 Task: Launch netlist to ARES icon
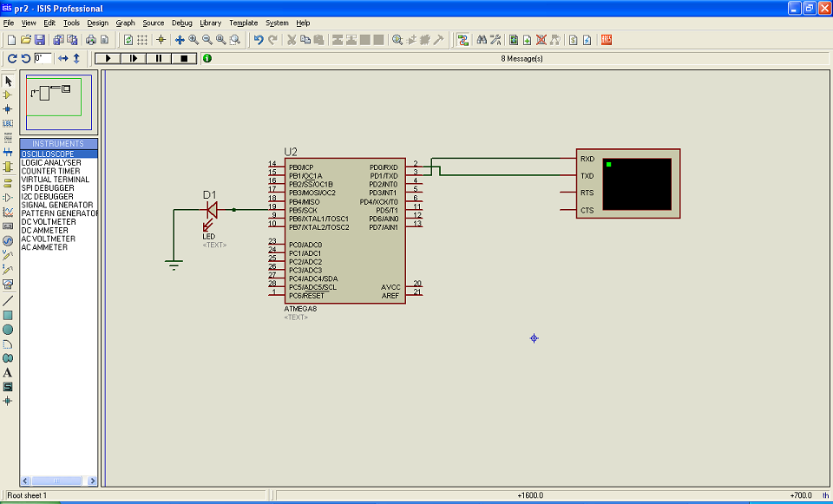point(607,40)
